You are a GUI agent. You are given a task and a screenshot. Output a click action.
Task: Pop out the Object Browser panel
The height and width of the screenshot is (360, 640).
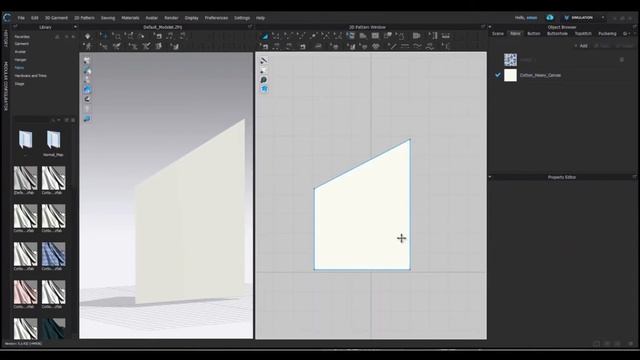click(635, 27)
